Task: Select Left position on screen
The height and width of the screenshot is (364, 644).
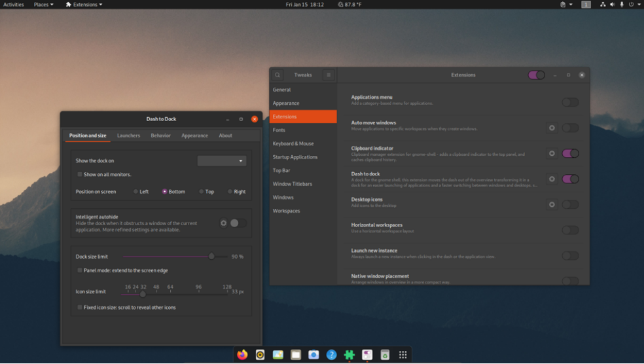Action: pyautogui.click(x=135, y=191)
